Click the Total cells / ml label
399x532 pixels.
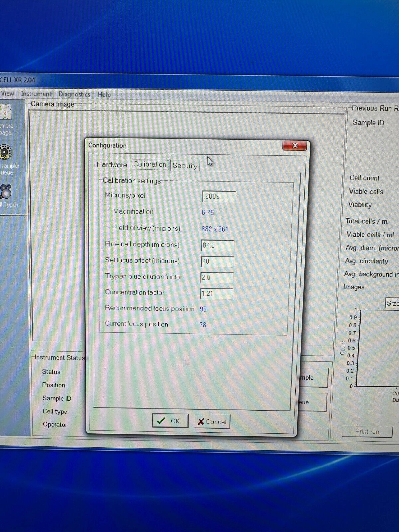(367, 221)
